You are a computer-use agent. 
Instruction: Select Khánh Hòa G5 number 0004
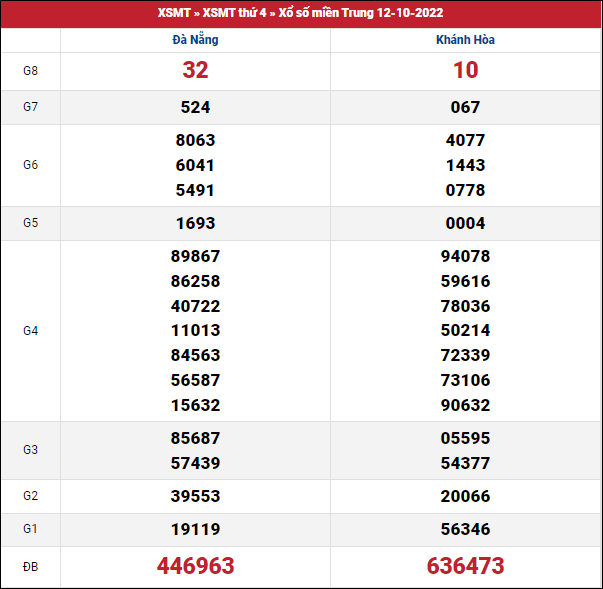pos(465,223)
